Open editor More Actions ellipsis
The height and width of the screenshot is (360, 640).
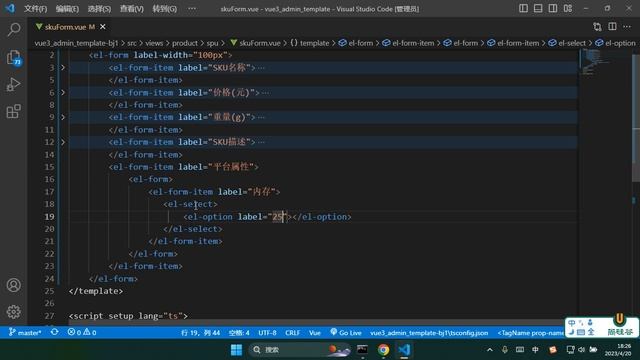[627, 27]
